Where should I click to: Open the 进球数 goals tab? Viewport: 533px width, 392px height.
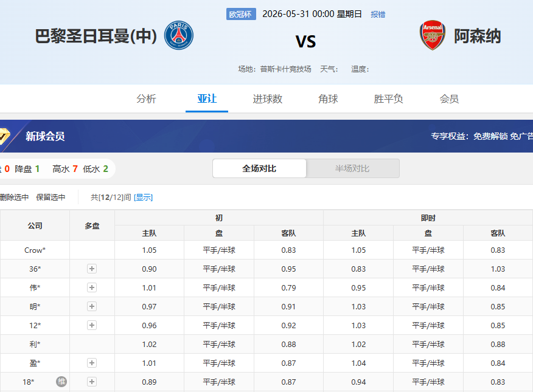tap(268, 99)
